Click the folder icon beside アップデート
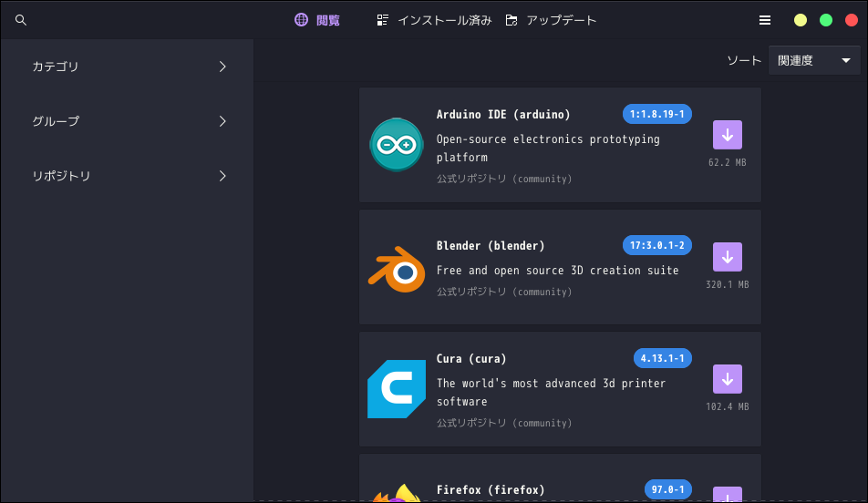Viewport: 868px width, 503px height. pyautogui.click(x=511, y=20)
